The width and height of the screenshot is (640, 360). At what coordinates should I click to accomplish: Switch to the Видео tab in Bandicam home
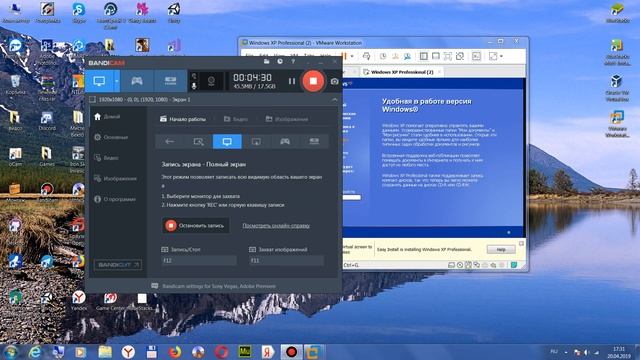[x=236, y=119]
